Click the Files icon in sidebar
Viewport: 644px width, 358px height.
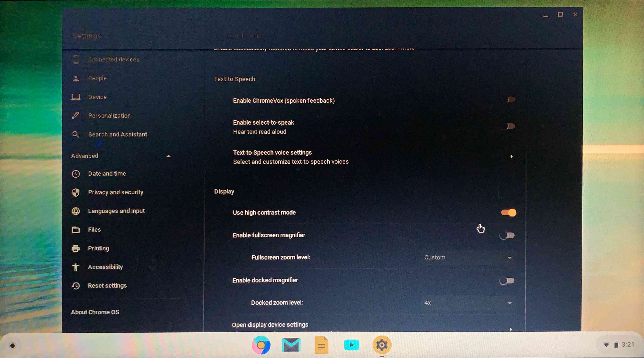pyautogui.click(x=75, y=229)
